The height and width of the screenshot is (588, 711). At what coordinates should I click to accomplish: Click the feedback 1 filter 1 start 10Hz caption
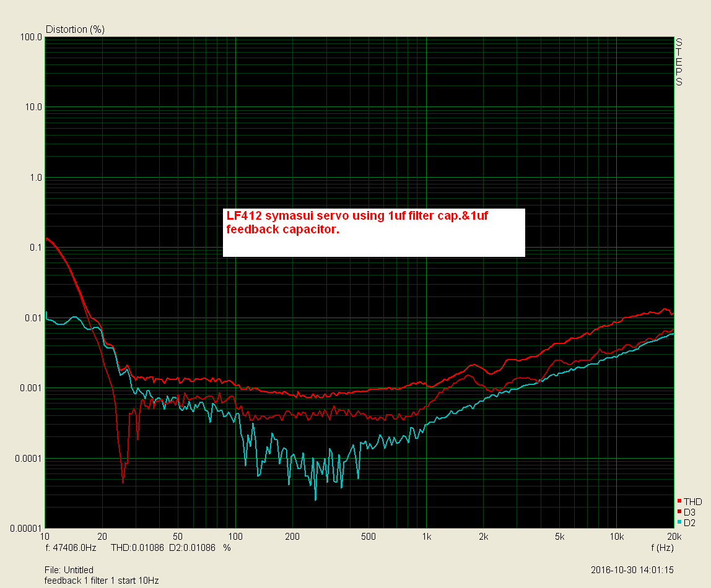tap(102, 581)
